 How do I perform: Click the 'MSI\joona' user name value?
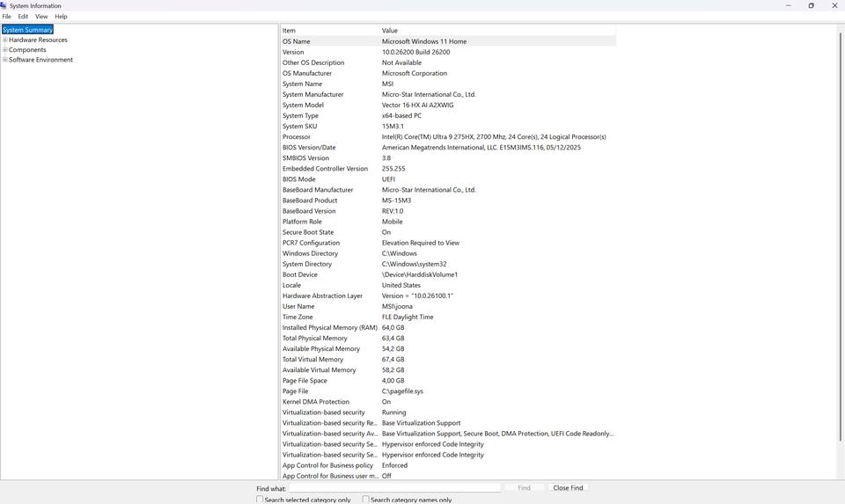pos(397,306)
